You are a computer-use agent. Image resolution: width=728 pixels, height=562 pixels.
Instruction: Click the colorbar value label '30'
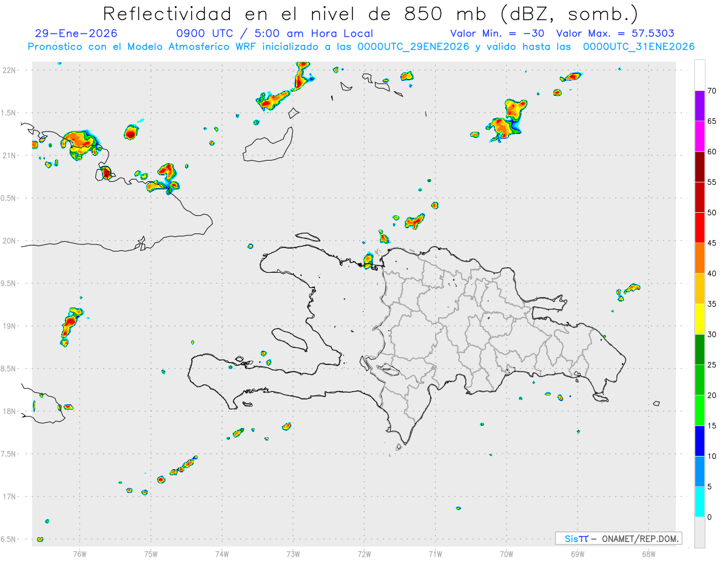(x=712, y=335)
